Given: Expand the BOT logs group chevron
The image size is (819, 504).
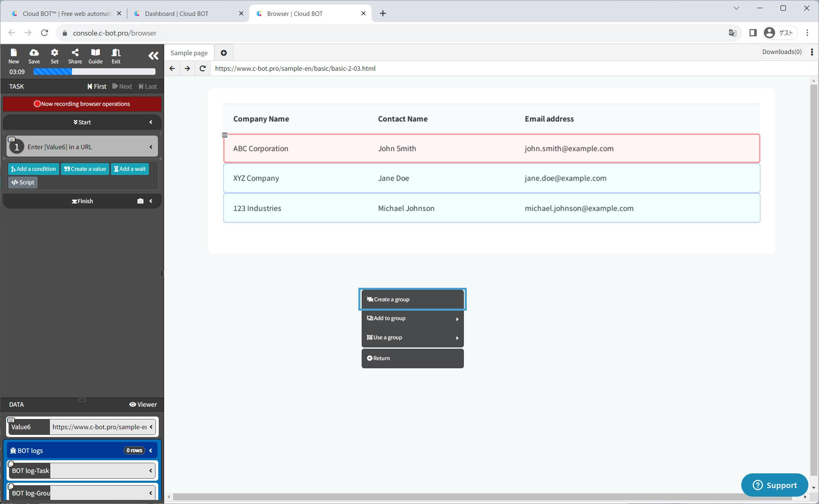Looking at the screenshot, I should [x=151, y=450].
